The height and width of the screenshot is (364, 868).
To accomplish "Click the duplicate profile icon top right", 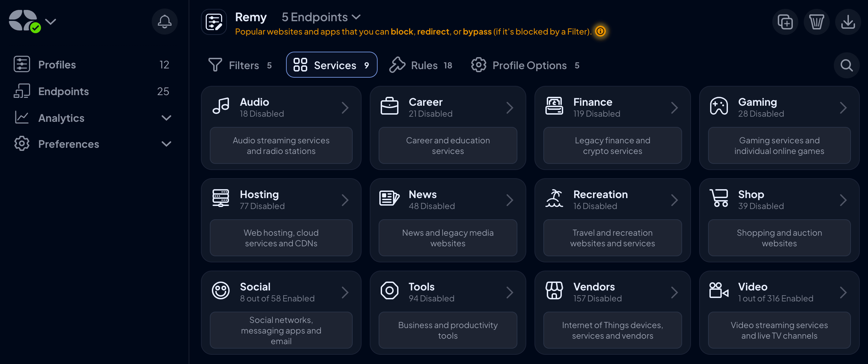I will [785, 22].
